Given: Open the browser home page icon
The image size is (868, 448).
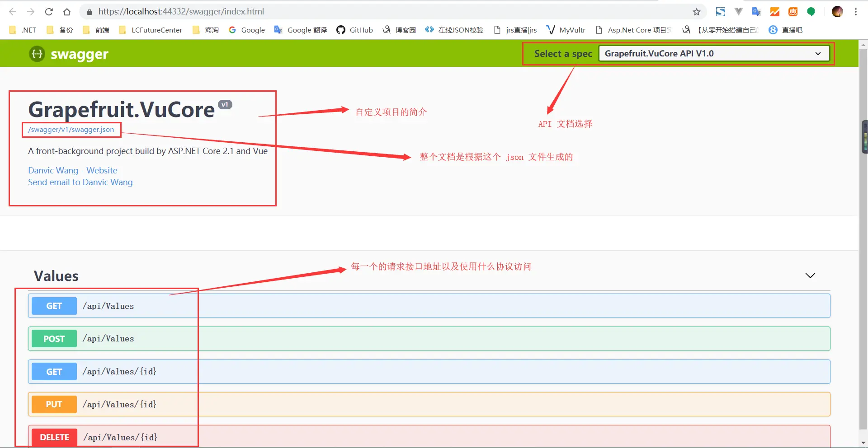Looking at the screenshot, I should 67,12.
